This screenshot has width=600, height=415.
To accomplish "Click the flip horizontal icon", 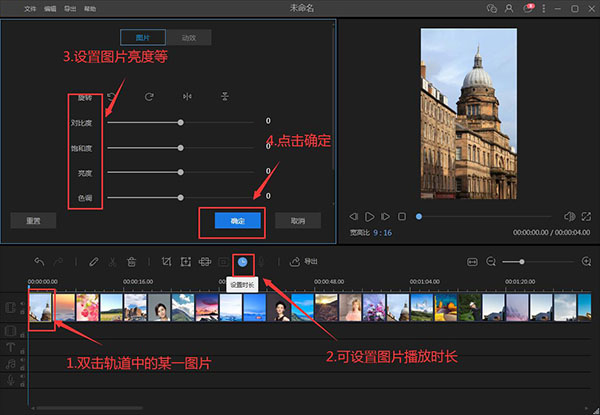I will coord(187,97).
